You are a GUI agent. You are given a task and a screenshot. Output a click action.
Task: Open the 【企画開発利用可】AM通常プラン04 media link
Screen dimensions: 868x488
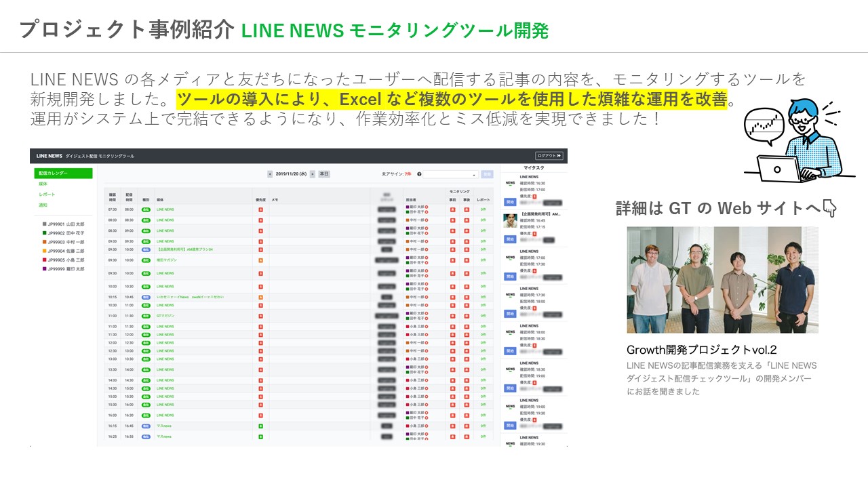click(185, 249)
